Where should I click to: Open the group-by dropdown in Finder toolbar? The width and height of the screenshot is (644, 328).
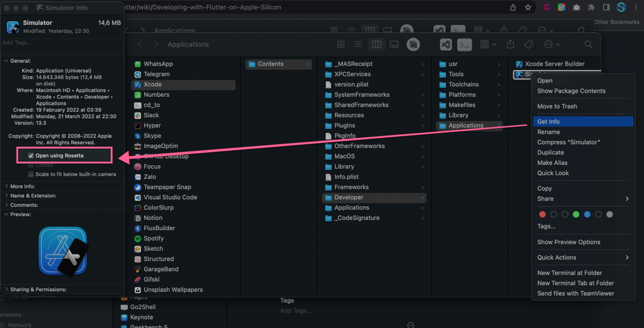coord(488,44)
